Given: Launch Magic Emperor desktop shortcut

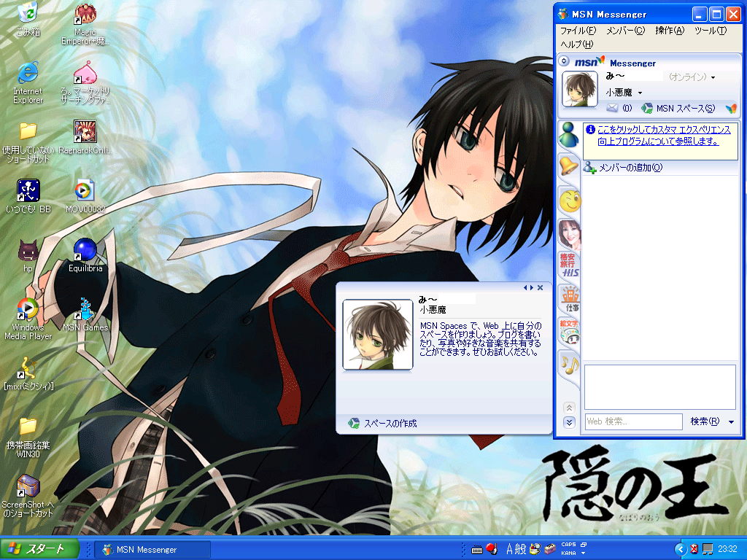Looking at the screenshot, I should click(85, 15).
